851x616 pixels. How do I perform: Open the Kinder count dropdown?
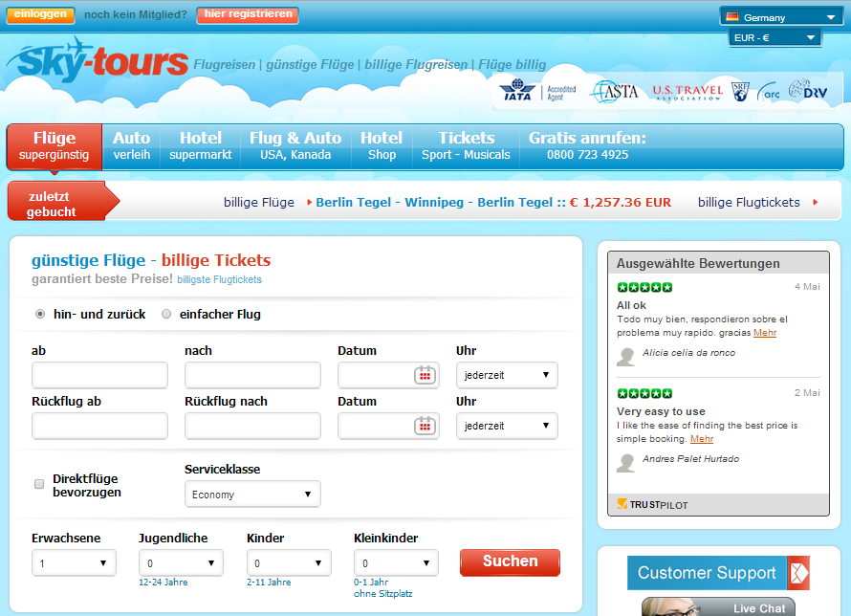(289, 562)
